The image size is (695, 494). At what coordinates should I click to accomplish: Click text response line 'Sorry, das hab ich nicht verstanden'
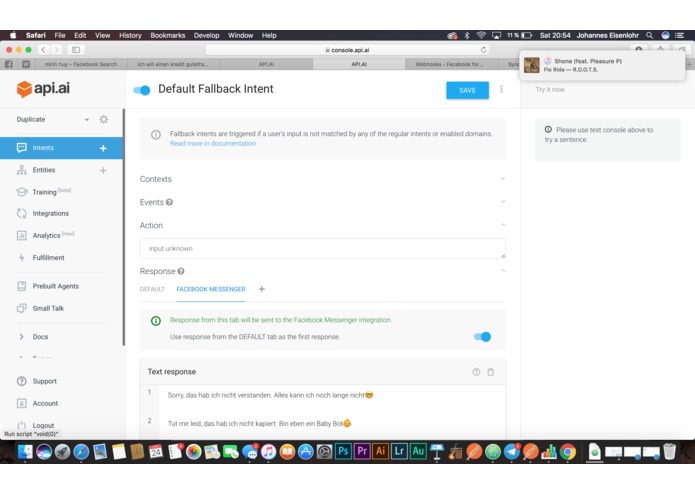[x=270, y=395]
